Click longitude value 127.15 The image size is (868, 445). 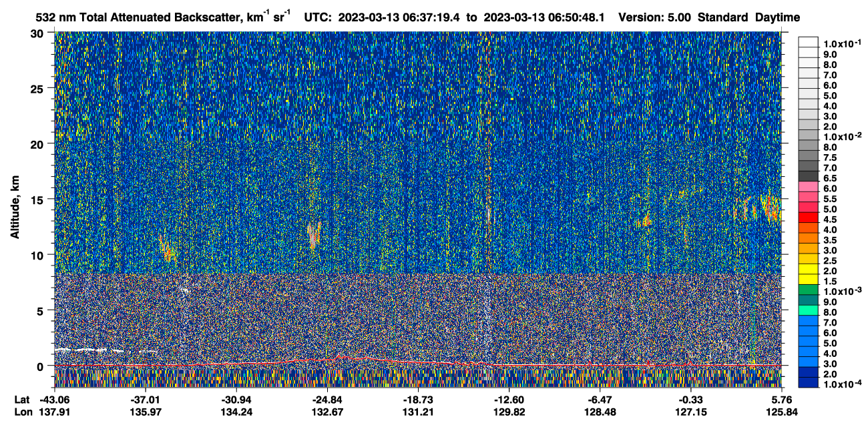point(691,412)
